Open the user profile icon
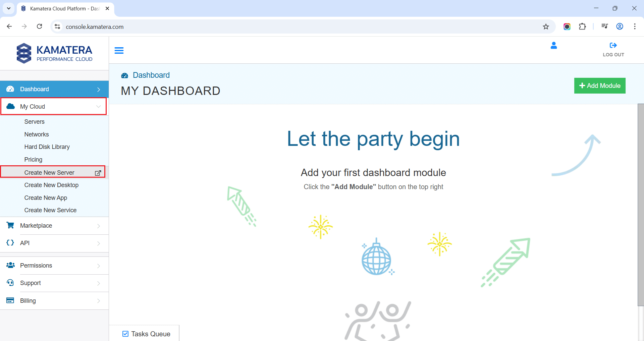This screenshot has width=644, height=341. click(553, 46)
